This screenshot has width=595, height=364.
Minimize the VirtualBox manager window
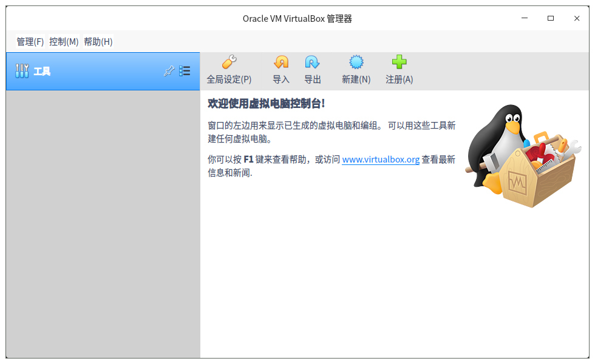(x=525, y=18)
